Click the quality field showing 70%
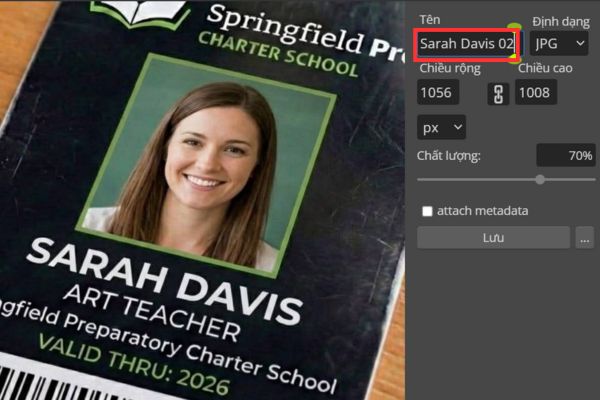600x400 pixels. pyautogui.click(x=566, y=155)
